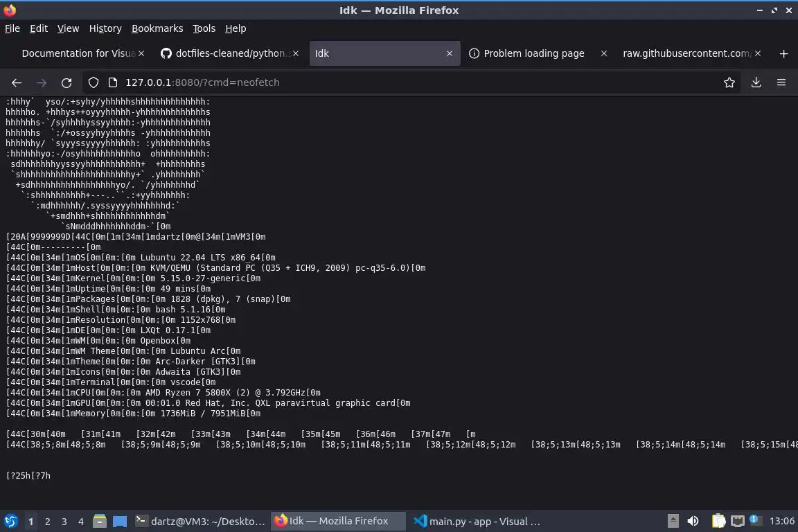This screenshot has height=532, width=798.
Task: Switch to Documentation for Visual tab
Action: 78,53
